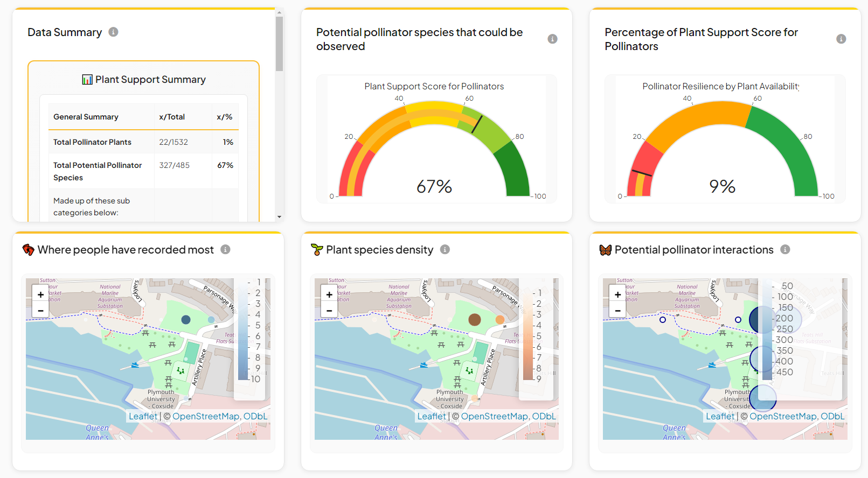Viewport: 868px width, 478px height.
Task: Zoom in on Plant species density map
Action: (329, 294)
